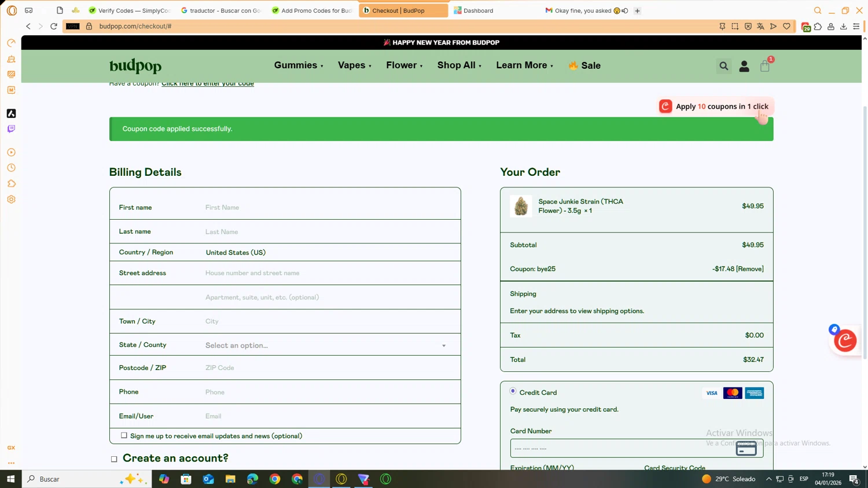Open a new browser tab
This screenshot has width=868, height=488.
point(637,10)
